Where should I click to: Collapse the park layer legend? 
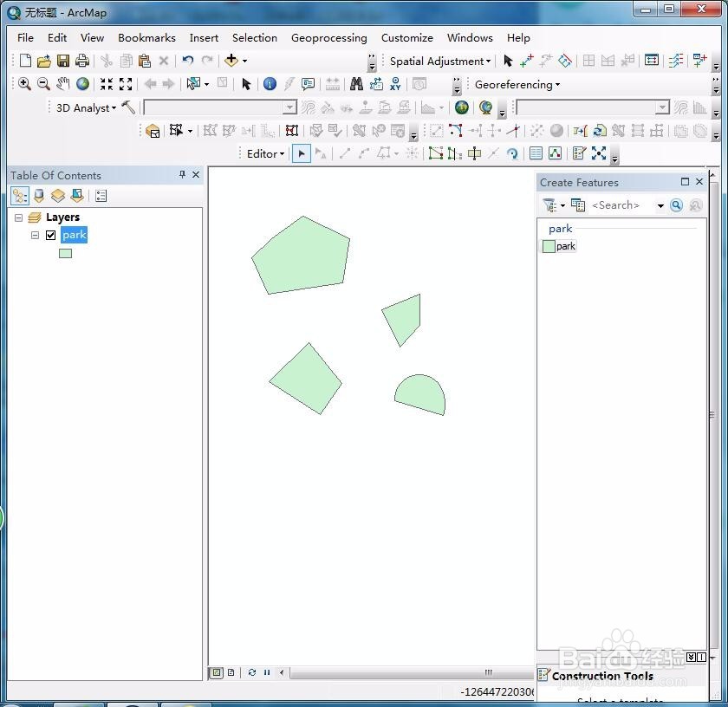[x=35, y=236]
